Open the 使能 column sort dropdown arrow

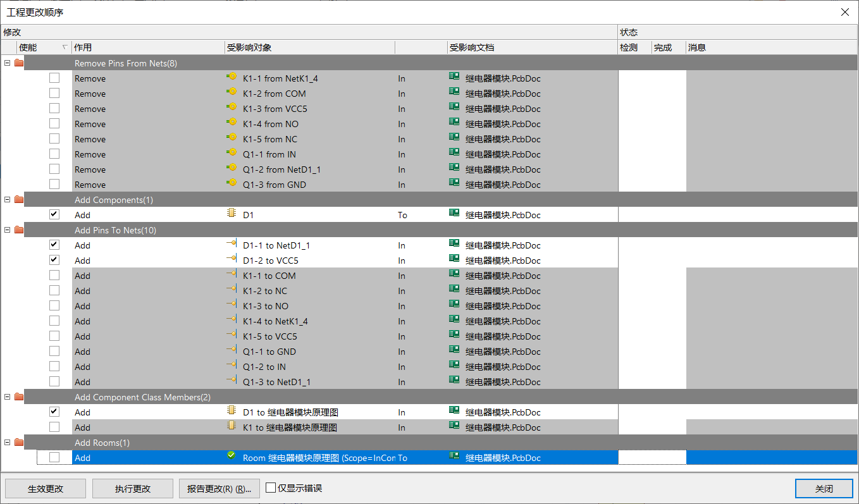point(65,47)
